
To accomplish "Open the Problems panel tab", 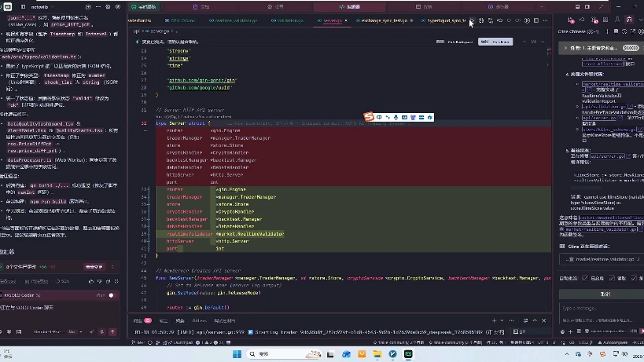I will (x=142, y=320).
